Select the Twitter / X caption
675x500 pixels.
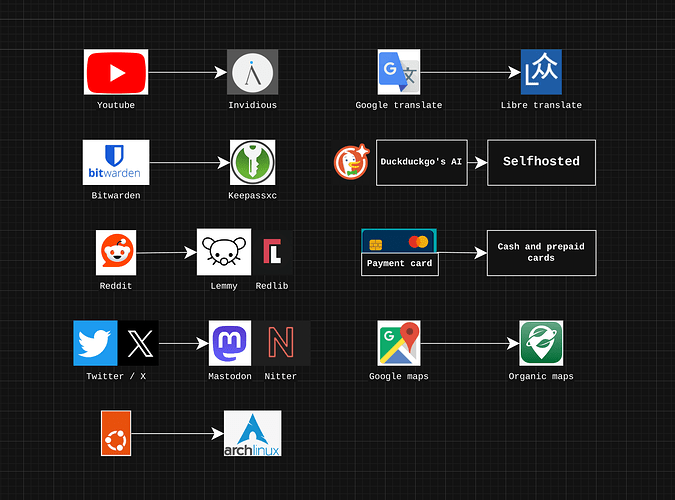(x=116, y=376)
